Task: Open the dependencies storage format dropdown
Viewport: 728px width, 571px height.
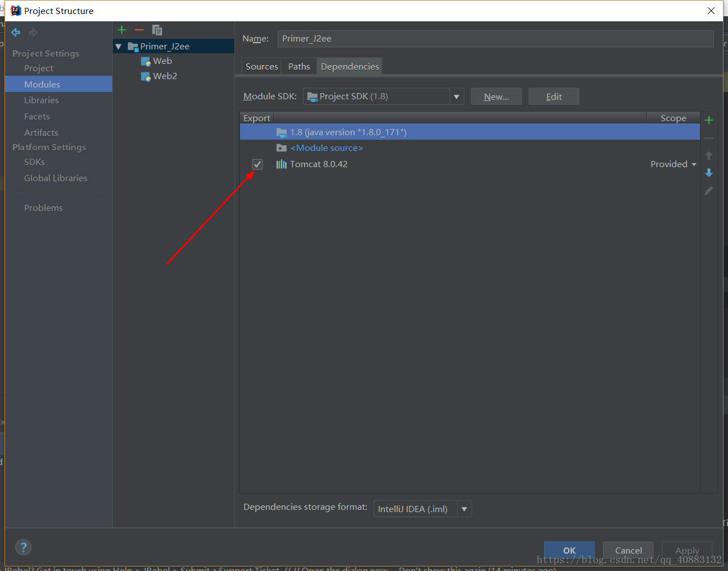Action: [x=464, y=509]
